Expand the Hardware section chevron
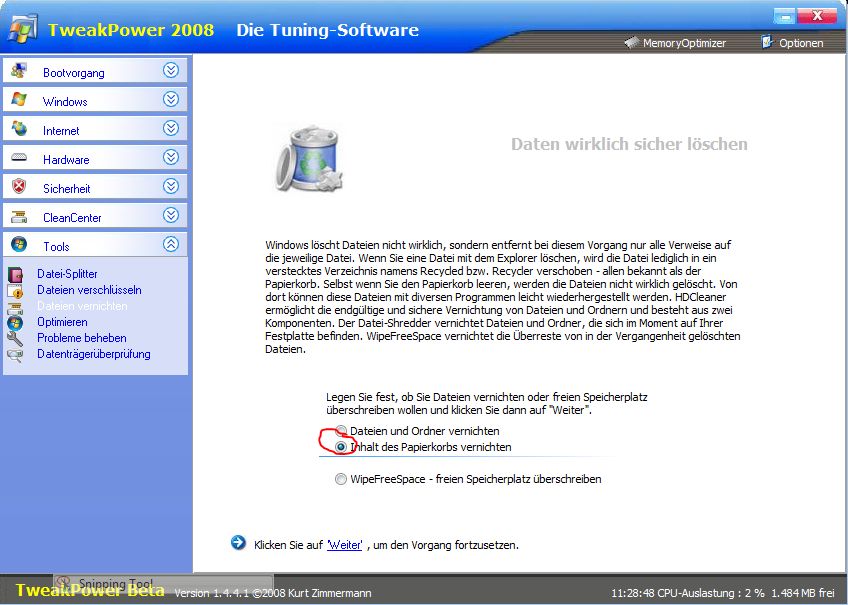Viewport: 848px width, 605px height. (x=171, y=157)
